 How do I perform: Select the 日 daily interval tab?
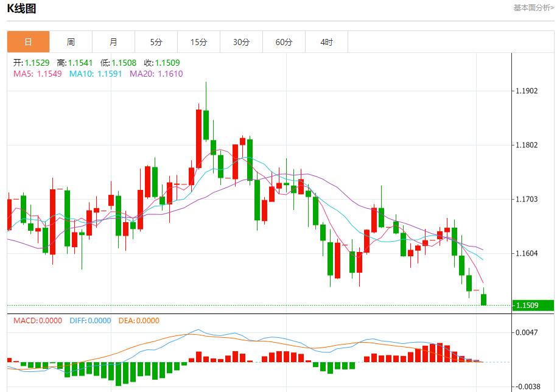(x=27, y=42)
